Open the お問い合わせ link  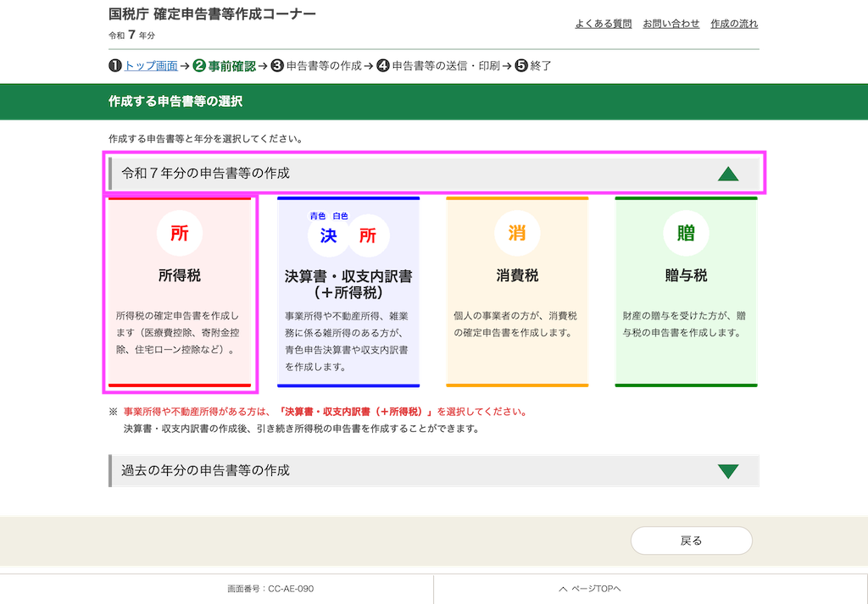click(670, 23)
